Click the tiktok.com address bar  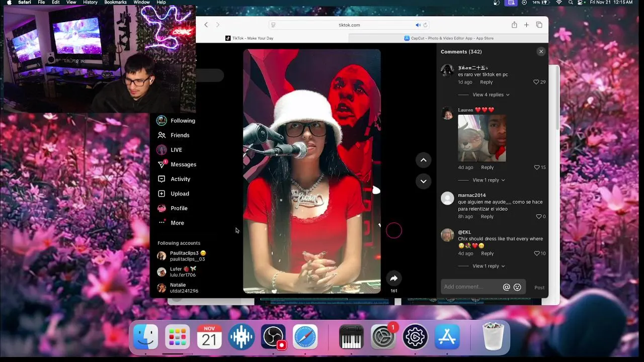pyautogui.click(x=349, y=25)
